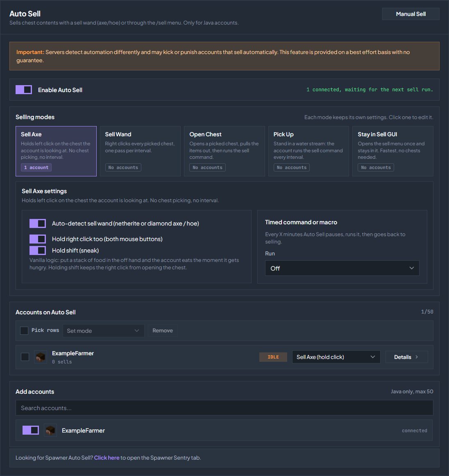This screenshot has height=476, width=449.
Task: Click ExampleFarmer avatar in Accounts on Auto Sell
Action: 41,357
